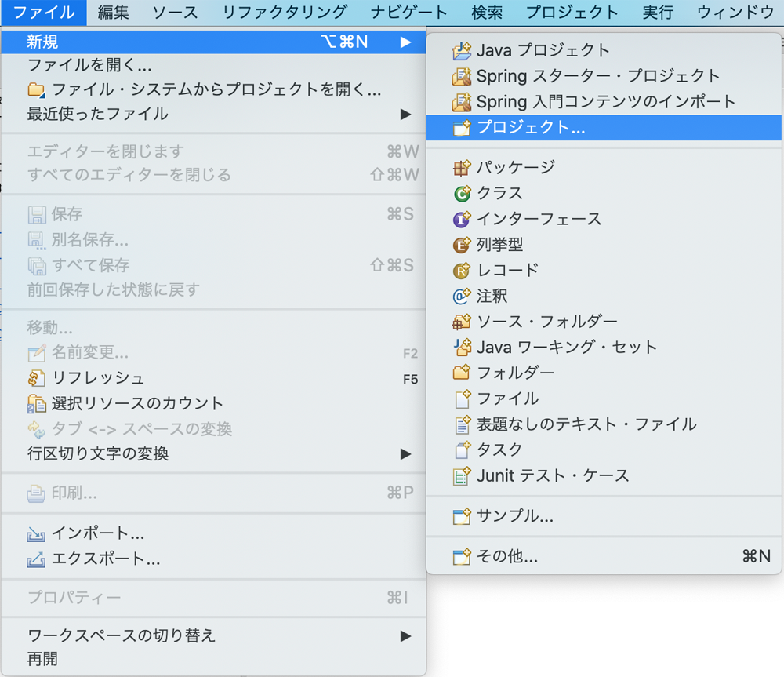The image size is (784, 677).
Task: Select インターフェース from the submenu
Action: [604, 219]
